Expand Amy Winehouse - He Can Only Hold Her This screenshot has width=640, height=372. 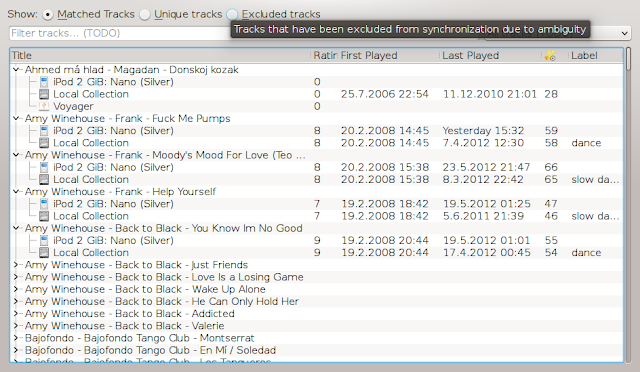pos(16,301)
